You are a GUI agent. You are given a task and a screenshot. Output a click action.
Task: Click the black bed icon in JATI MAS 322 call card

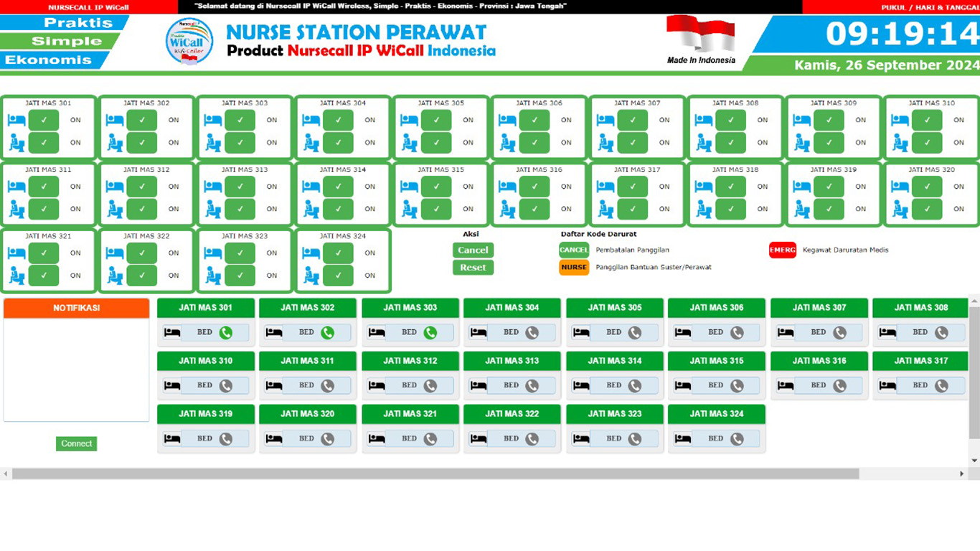coord(479,439)
